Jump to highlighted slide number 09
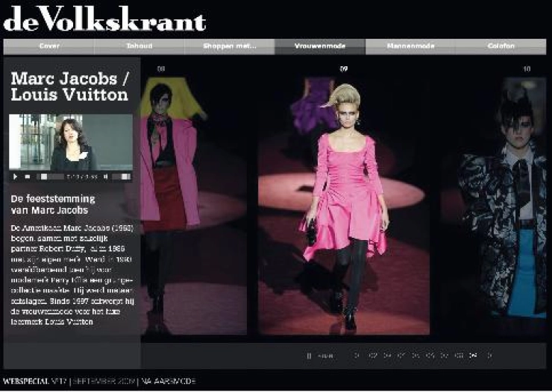The width and height of the screenshot is (552, 392). click(473, 355)
